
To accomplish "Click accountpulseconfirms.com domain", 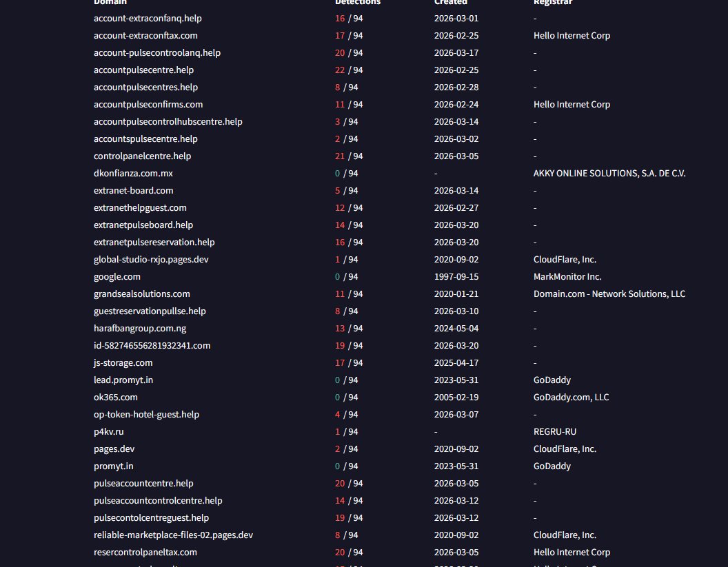I will coord(148,104).
